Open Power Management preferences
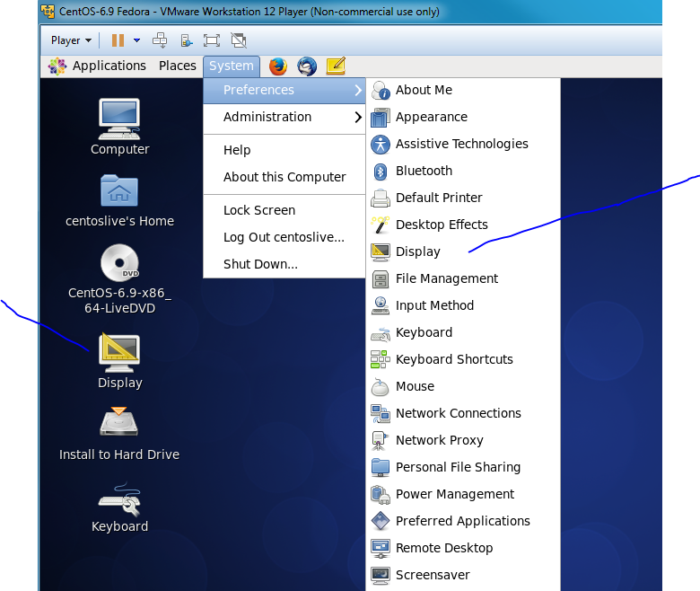The image size is (700, 591). tap(463, 494)
